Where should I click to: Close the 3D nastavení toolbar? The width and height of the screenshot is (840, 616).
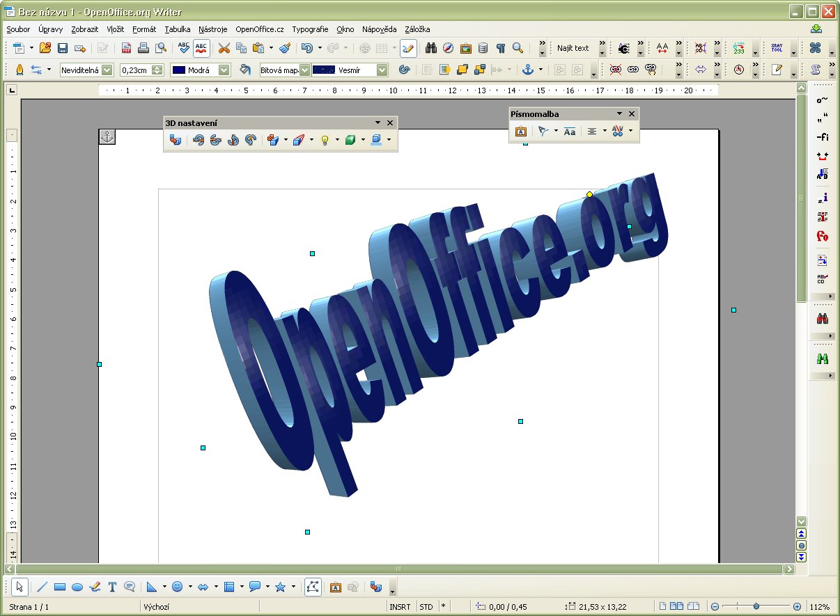390,123
